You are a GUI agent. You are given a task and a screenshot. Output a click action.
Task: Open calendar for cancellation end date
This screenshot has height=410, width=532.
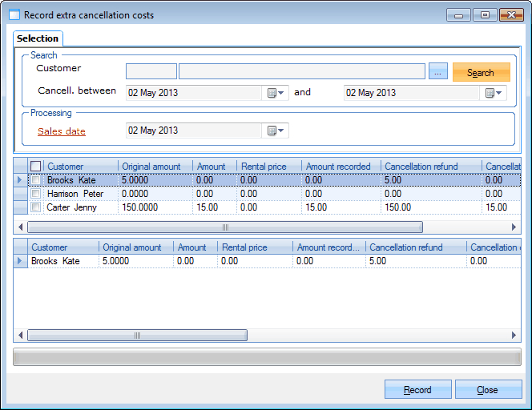[493, 93]
